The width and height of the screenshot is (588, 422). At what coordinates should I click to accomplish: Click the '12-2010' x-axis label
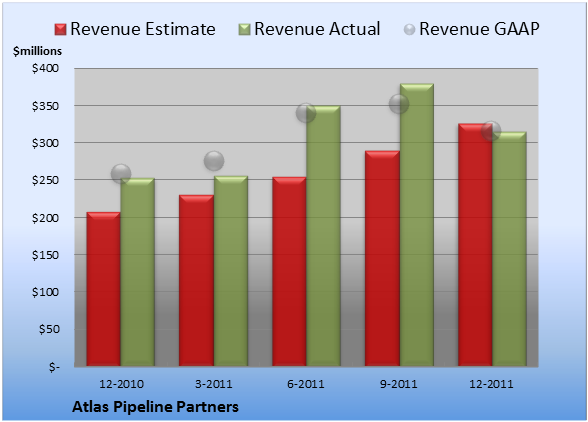[121, 384]
